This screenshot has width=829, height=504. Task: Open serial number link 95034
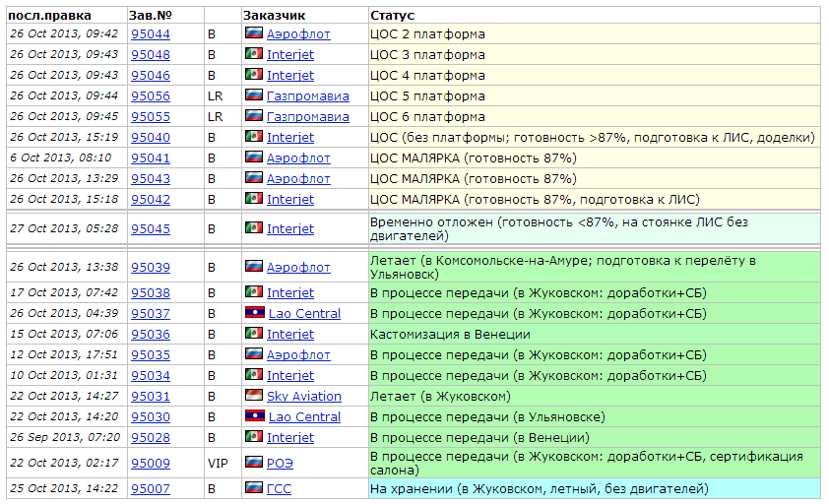coord(151,375)
